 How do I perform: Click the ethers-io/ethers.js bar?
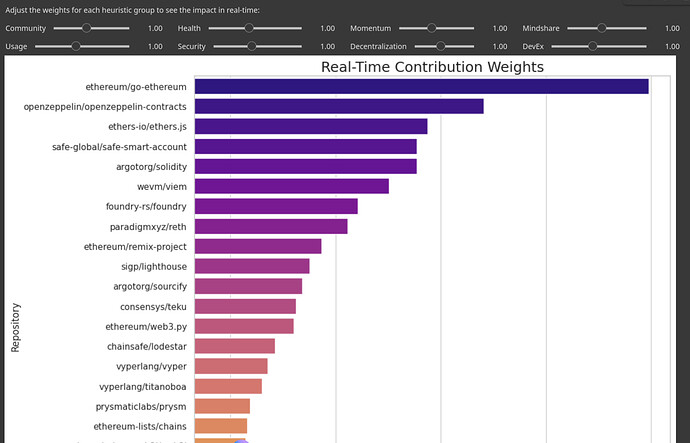(310, 126)
